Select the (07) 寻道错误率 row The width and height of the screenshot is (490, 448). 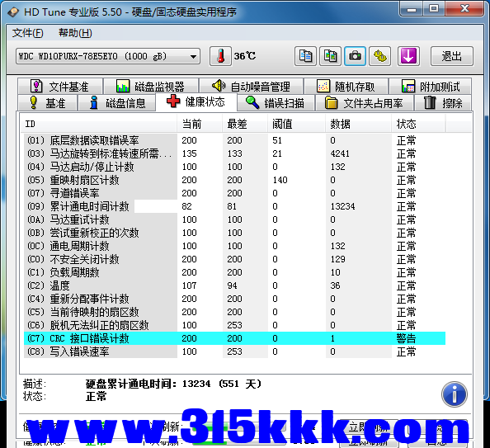(x=234, y=193)
